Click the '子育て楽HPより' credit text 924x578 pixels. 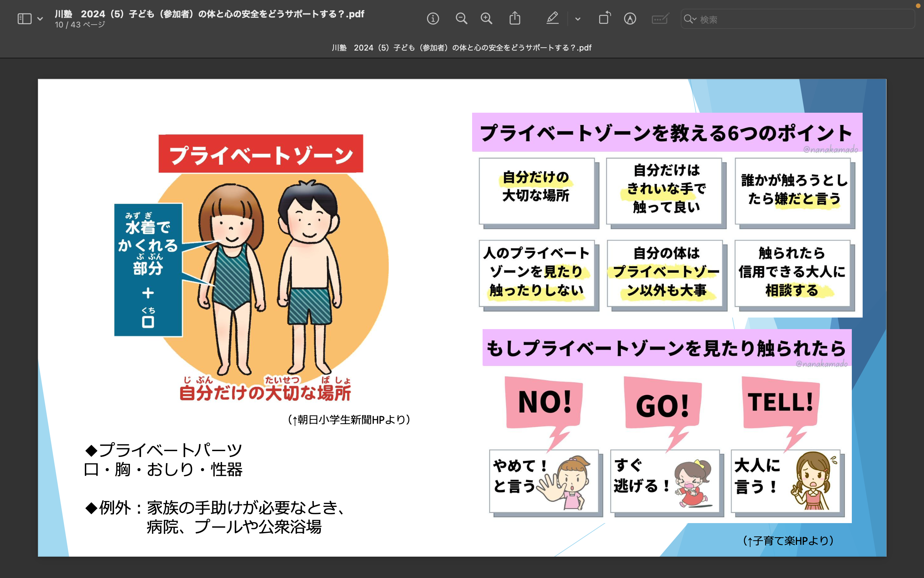point(788,540)
